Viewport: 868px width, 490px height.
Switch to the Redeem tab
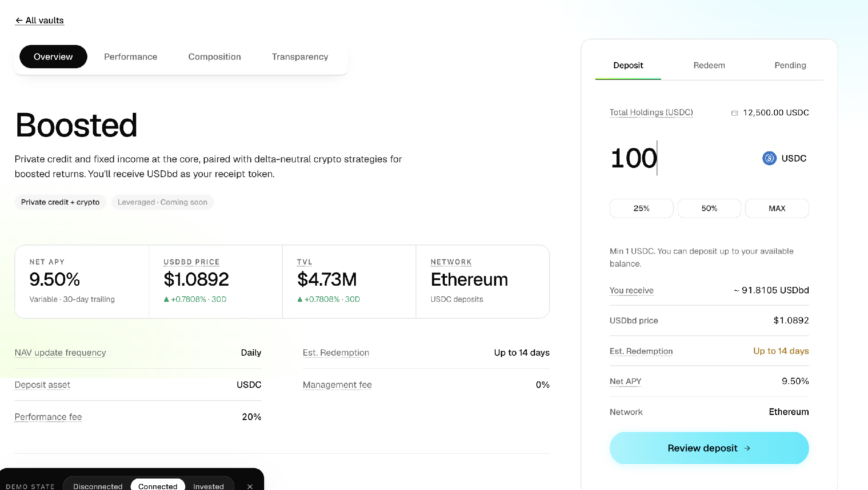709,65
